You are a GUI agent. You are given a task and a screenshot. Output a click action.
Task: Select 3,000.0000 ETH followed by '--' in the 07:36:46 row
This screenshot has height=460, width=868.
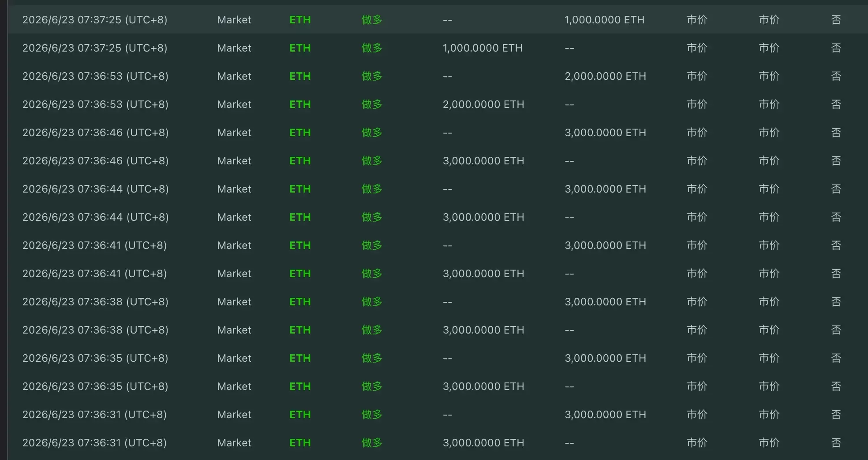pyautogui.click(x=483, y=161)
